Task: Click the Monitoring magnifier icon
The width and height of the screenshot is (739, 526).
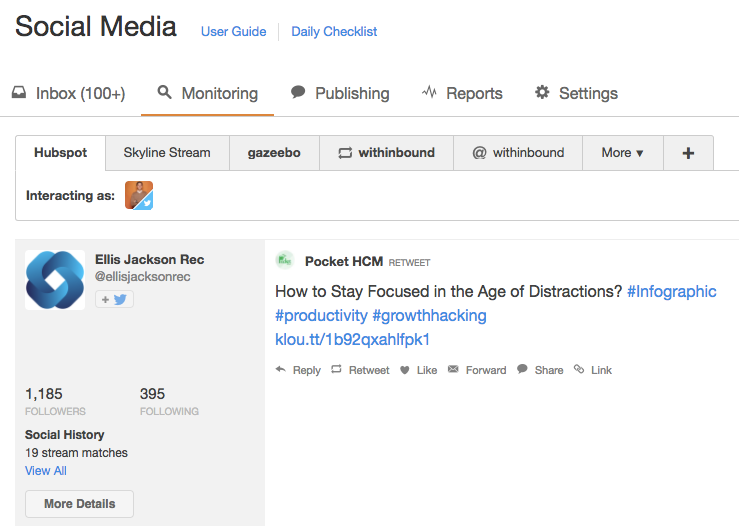Action: (164, 92)
